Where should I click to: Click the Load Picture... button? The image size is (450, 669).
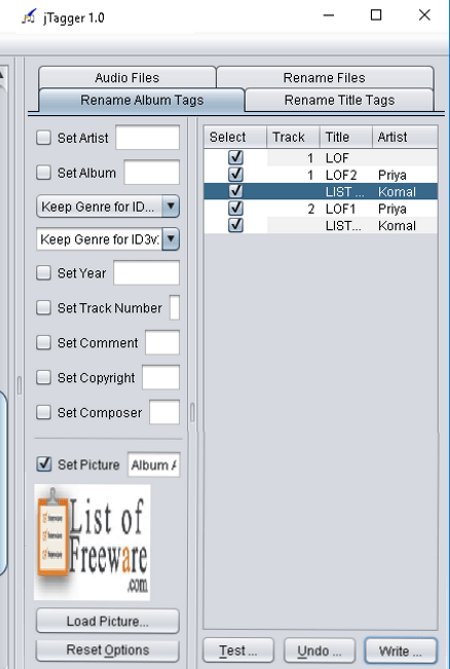[107, 621]
